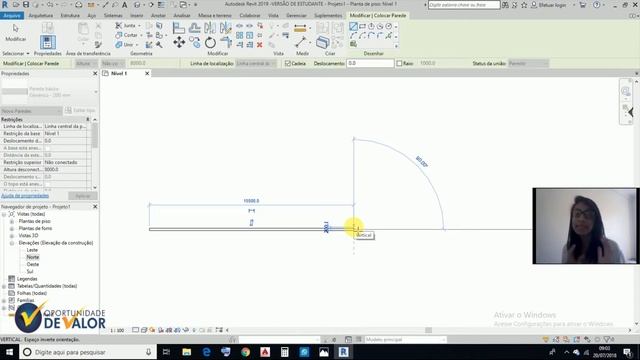This screenshot has width=640, height=360.
Task: Open Calculator from the Windows taskbar
Action: click(284, 352)
